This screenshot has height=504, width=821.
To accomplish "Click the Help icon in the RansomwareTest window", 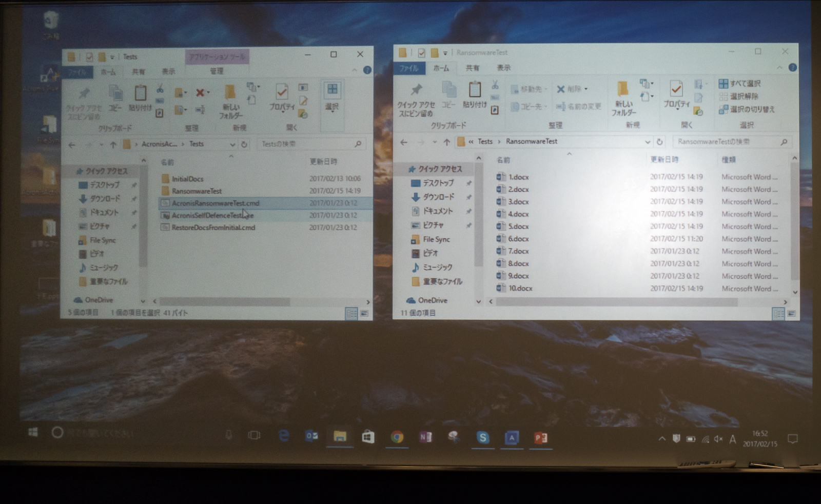I will pyautogui.click(x=792, y=68).
